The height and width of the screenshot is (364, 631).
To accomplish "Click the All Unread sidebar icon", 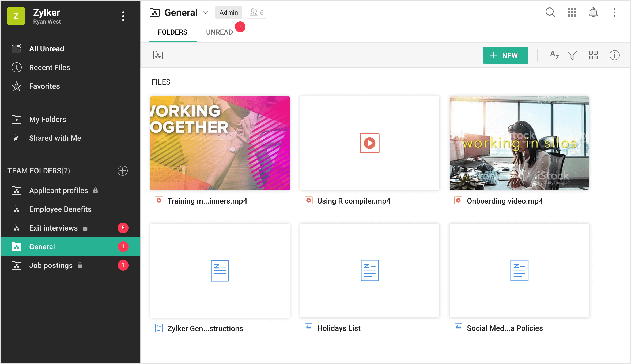I will click(17, 49).
